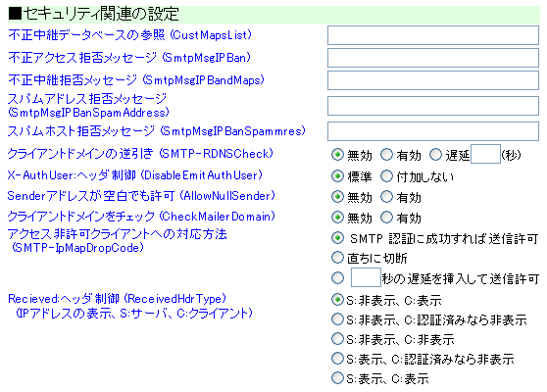Select 直ちに切断 option
This screenshot has width=547, height=392.
coord(337,258)
